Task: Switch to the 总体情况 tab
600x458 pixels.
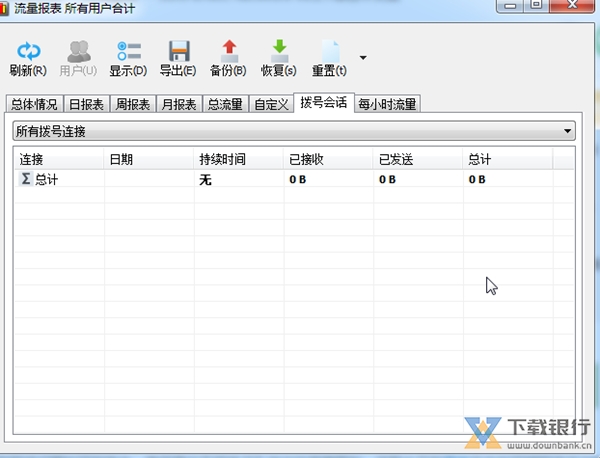Action: [x=34, y=104]
